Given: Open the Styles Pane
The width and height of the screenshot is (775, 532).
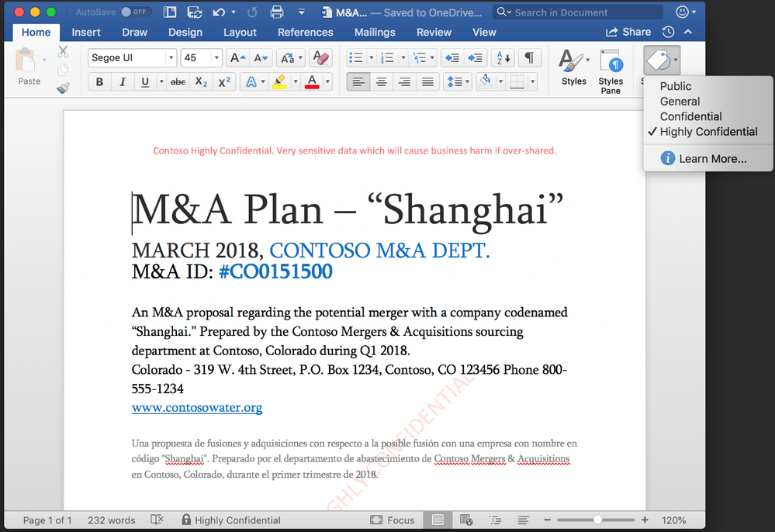Looking at the screenshot, I should tap(611, 71).
